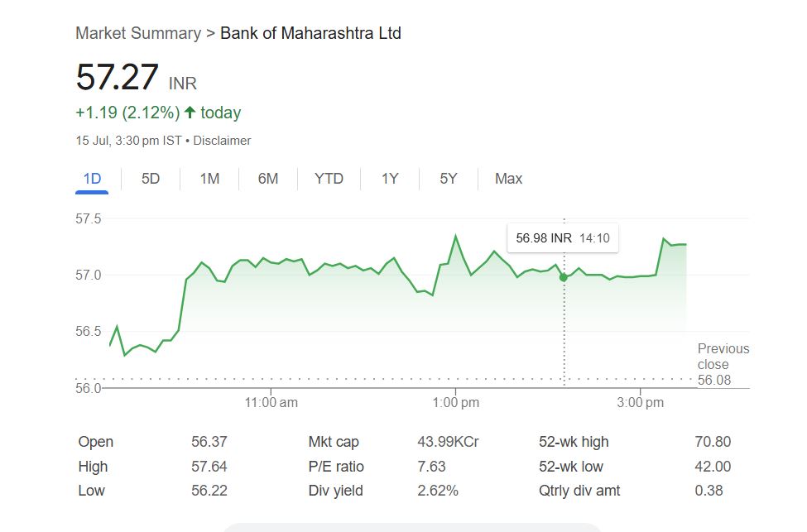The height and width of the screenshot is (532, 807).
Task: Select the 1D time range tab
Action: click(x=92, y=179)
